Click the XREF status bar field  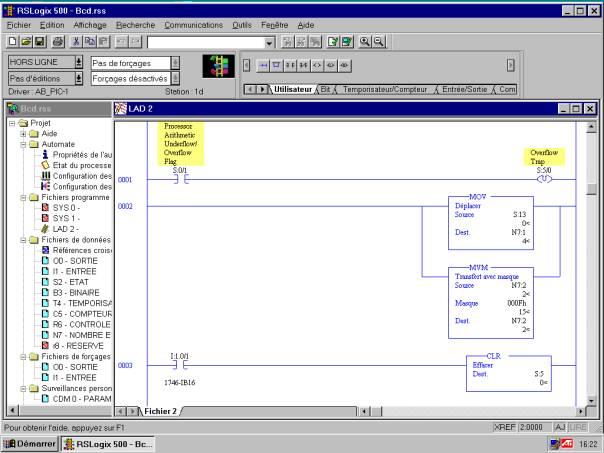[x=504, y=427]
